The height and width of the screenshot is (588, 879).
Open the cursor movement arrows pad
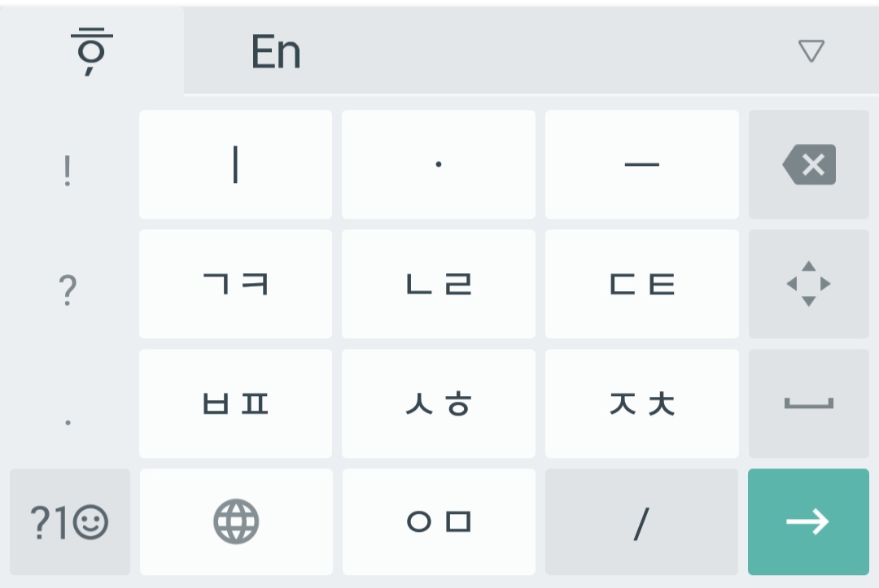(808, 284)
